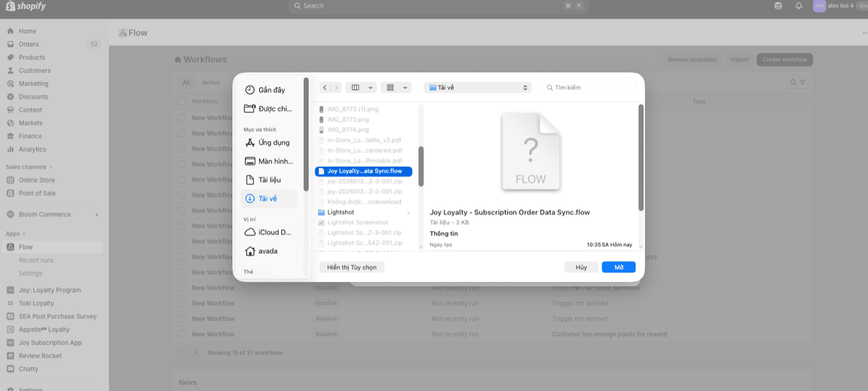Open Settings under Flow
Image resolution: width=868 pixels, height=391 pixels.
coord(31,273)
